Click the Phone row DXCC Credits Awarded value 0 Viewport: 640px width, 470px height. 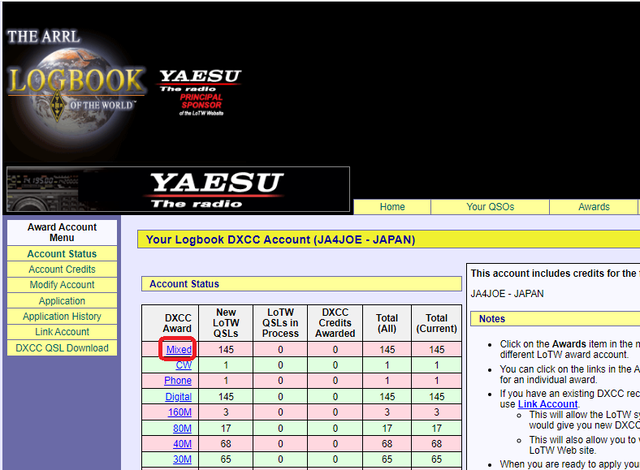point(335,381)
